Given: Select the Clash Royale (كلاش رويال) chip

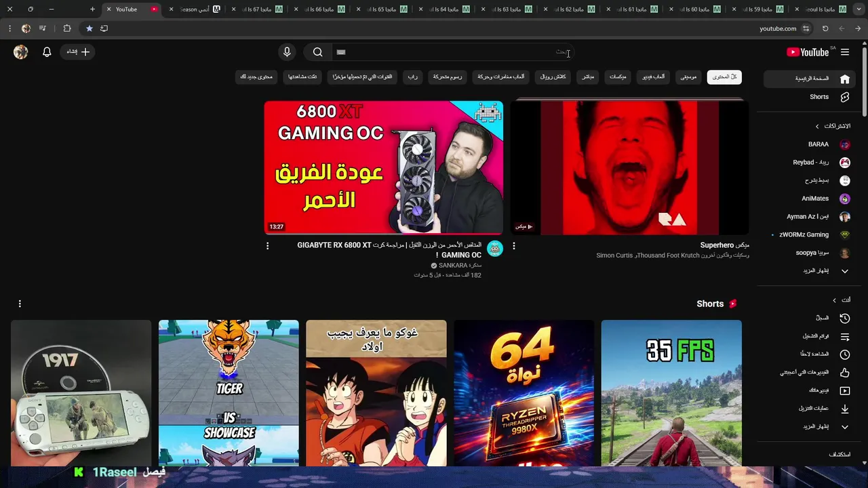Looking at the screenshot, I should tap(553, 77).
